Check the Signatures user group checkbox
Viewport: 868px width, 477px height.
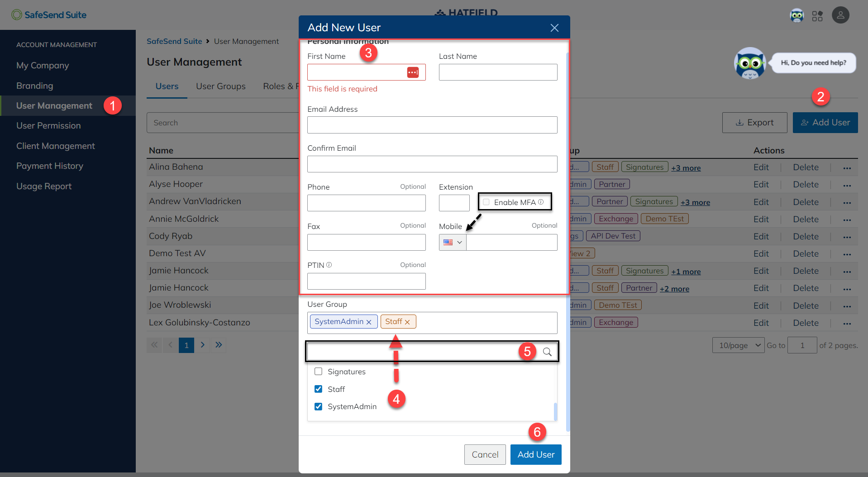tap(318, 371)
